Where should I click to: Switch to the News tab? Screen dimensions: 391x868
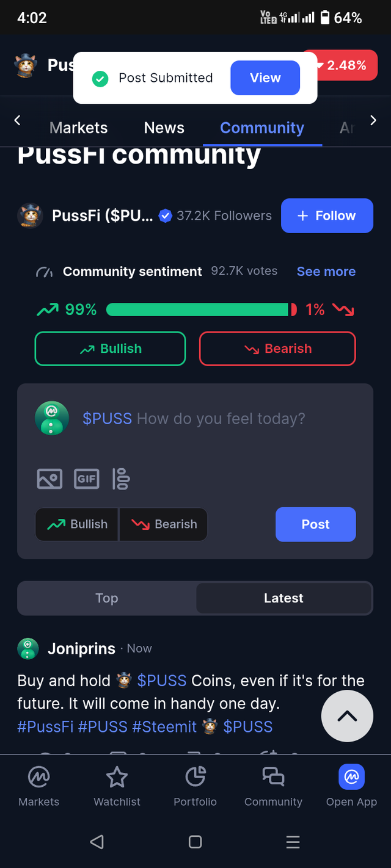(x=164, y=128)
